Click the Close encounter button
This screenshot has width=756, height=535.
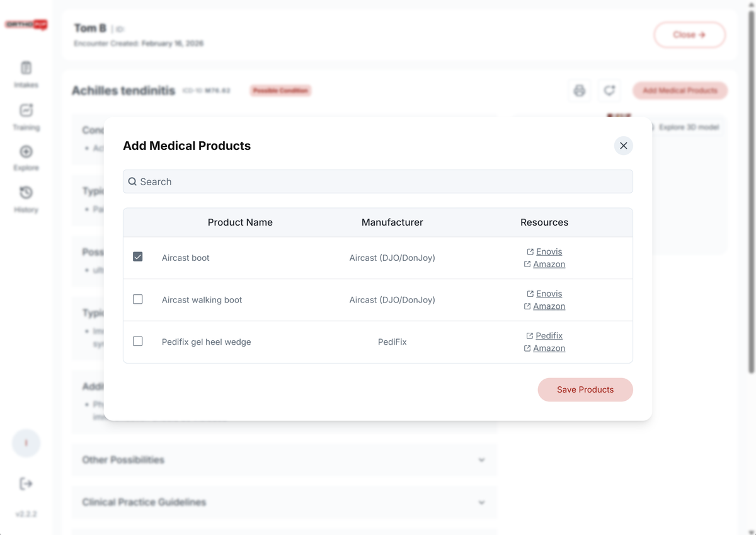click(689, 35)
